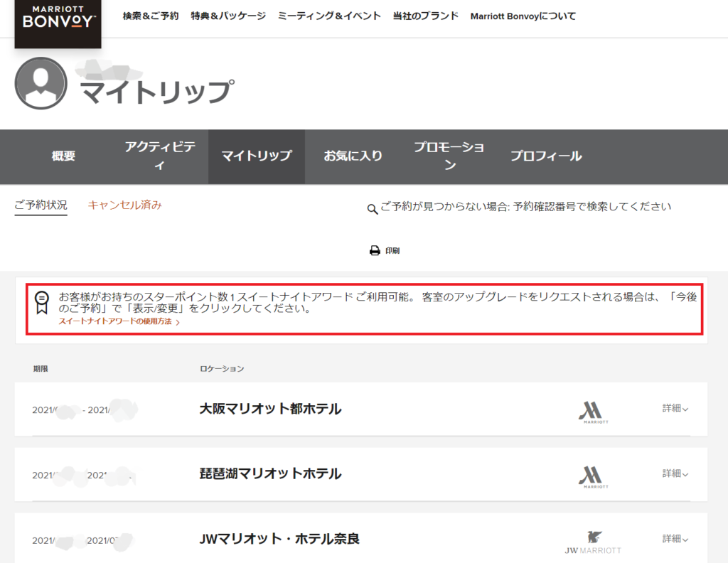The width and height of the screenshot is (728, 563).
Task: Click the printer icon
Action: (x=375, y=251)
